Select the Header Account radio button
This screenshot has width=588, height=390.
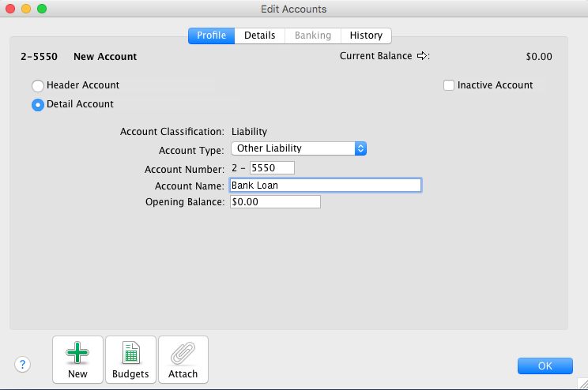37,85
